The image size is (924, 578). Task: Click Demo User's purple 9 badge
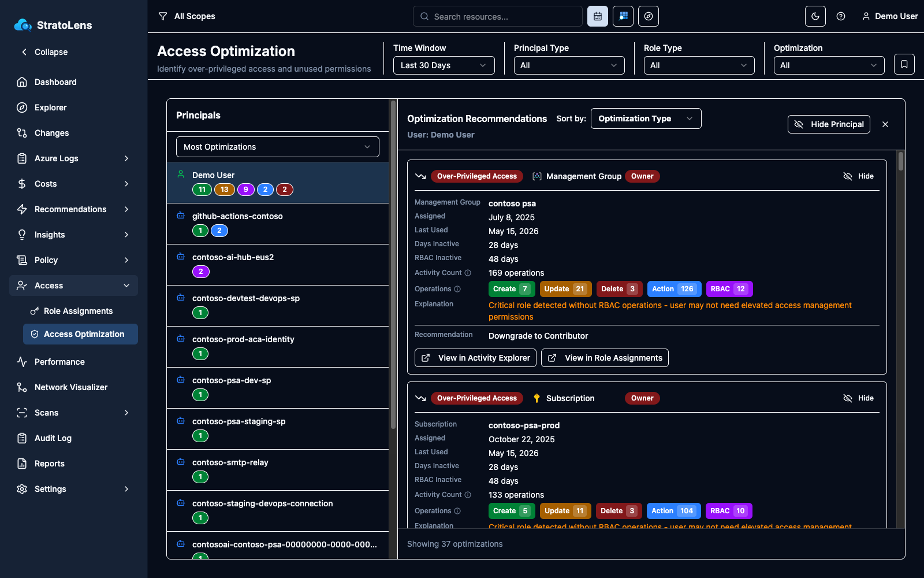pos(246,190)
